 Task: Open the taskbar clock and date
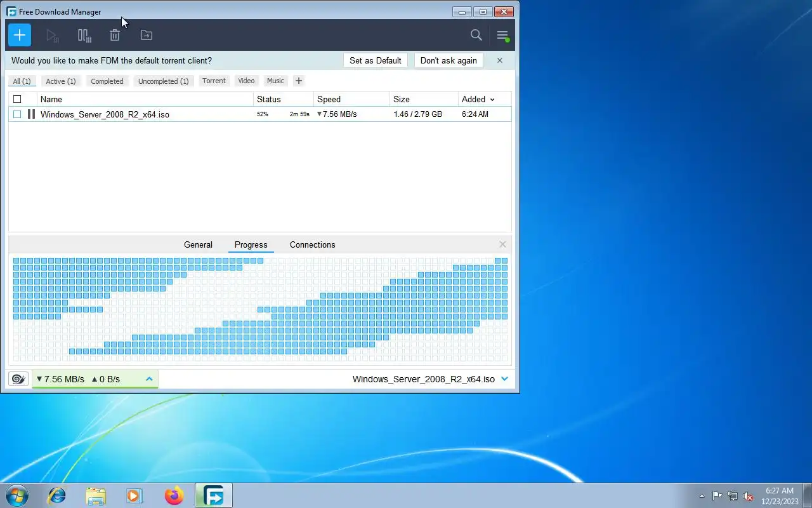pyautogui.click(x=780, y=496)
